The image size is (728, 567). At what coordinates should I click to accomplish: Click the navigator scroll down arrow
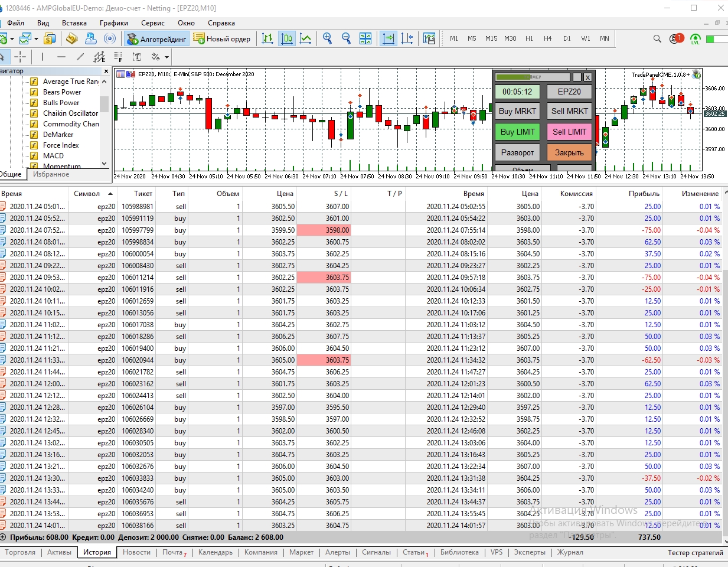click(105, 164)
